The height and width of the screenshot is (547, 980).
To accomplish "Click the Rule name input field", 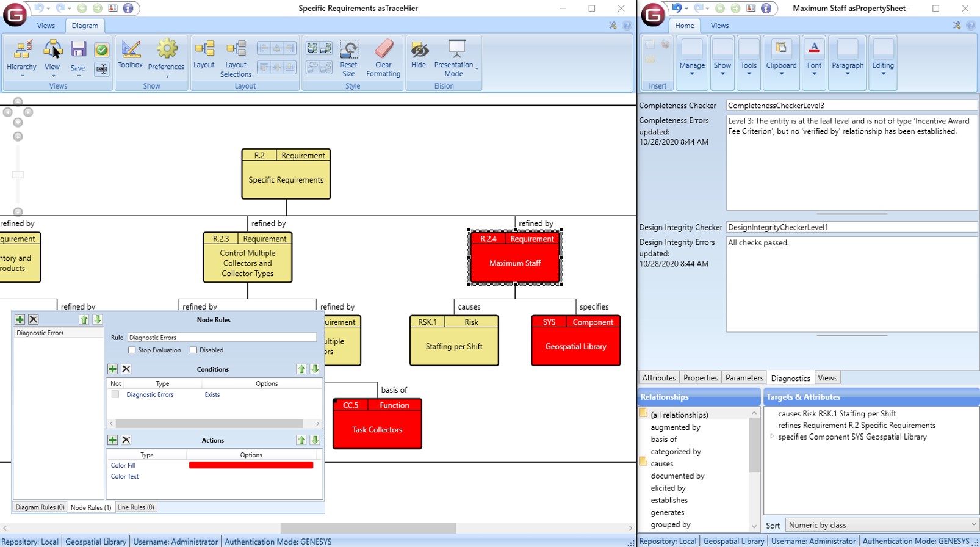I will (x=222, y=338).
